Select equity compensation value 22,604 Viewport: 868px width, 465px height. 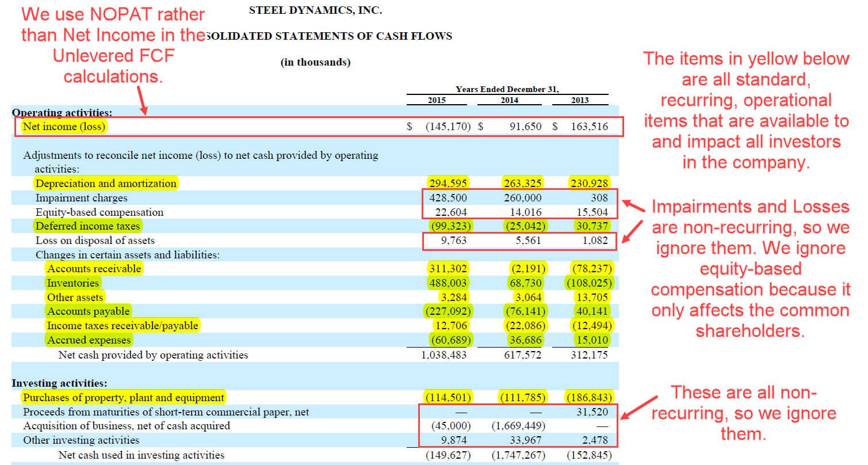click(451, 212)
